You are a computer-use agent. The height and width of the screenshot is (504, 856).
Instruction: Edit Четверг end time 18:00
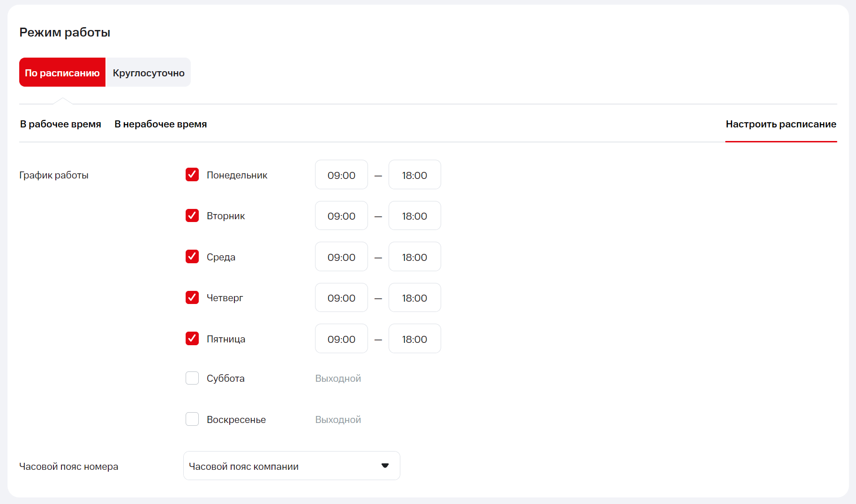click(414, 298)
